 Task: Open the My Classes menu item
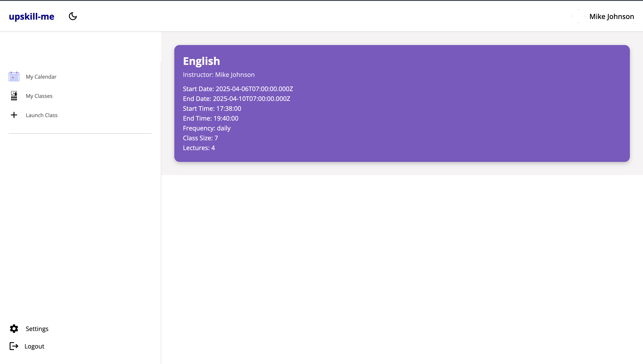pos(39,96)
